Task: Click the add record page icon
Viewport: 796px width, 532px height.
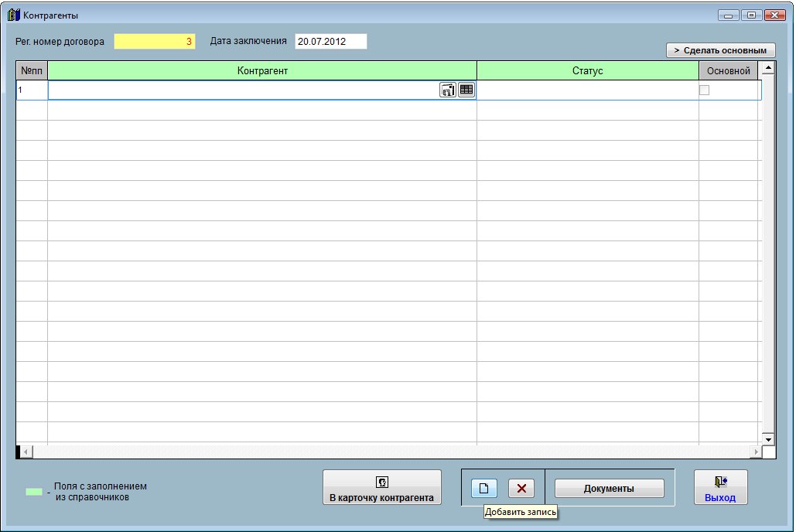Action: click(x=483, y=489)
